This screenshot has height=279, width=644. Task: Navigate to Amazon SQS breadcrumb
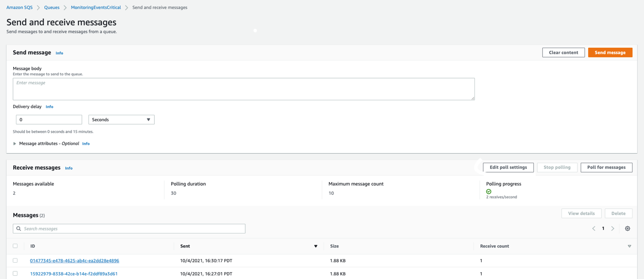(19, 7)
